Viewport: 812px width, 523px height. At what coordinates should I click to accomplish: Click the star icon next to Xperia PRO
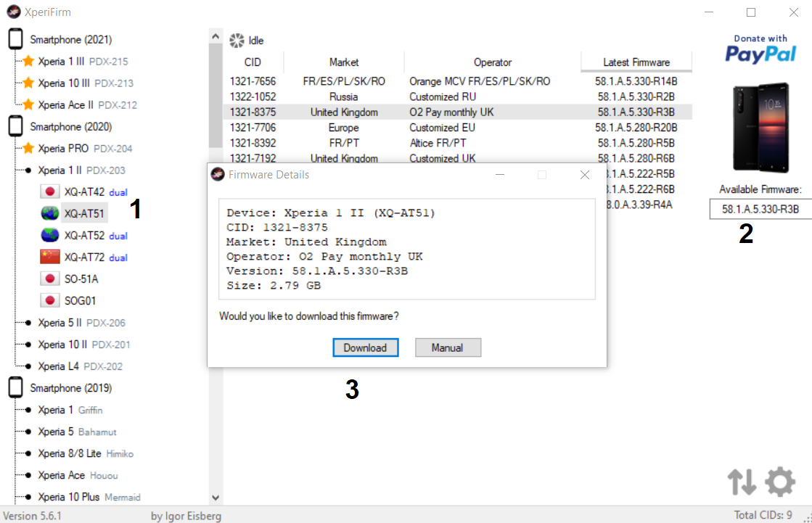click(28, 148)
